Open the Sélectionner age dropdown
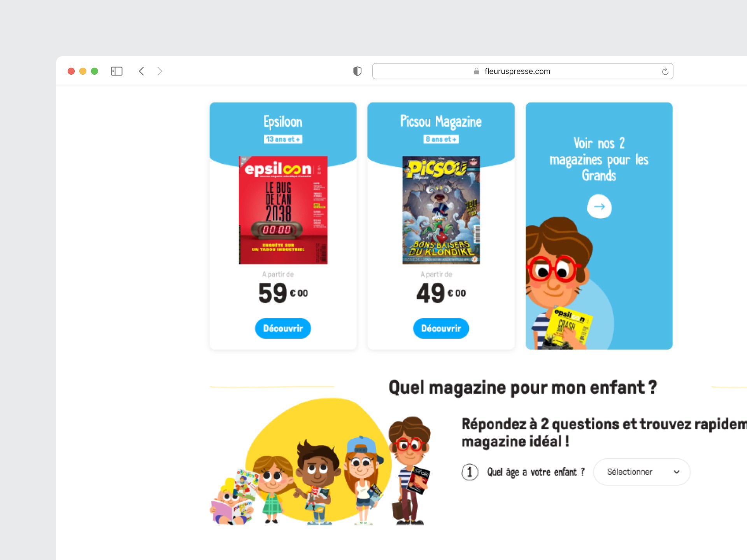The image size is (747, 560). click(642, 472)
